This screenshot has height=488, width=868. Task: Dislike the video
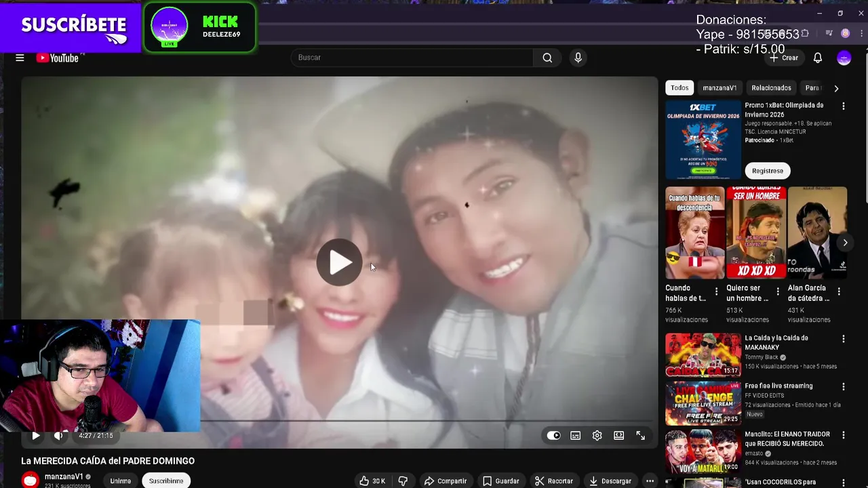tap(403, 481)
